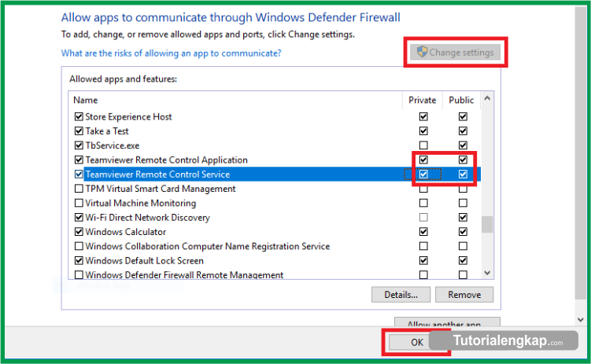Open the risks of allowing an app link
The height and width of the screenshot is (364, 591).
(x=171, y=53)
